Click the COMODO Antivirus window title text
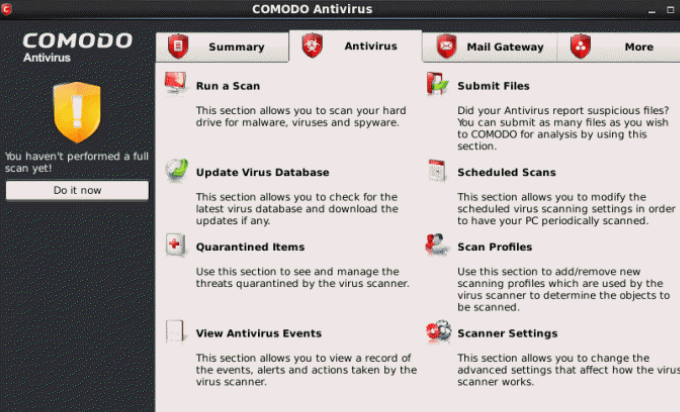Screen dimensions: 680x412 click(312, 9)
